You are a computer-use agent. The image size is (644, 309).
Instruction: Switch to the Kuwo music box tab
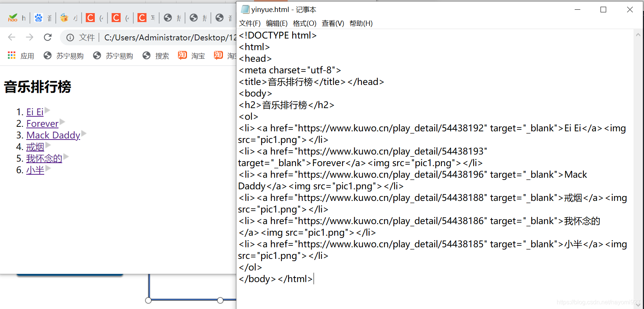pyautogui.click(x=69, y=18)
